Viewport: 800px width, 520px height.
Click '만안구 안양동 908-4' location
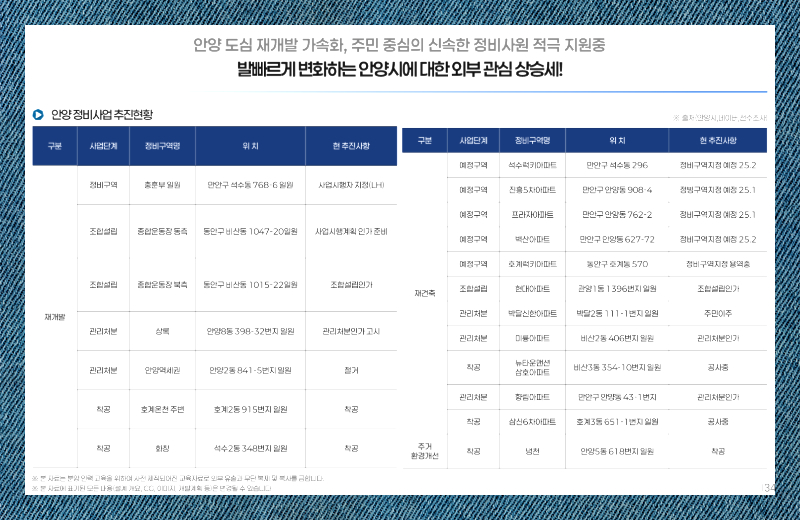point(617,190)
